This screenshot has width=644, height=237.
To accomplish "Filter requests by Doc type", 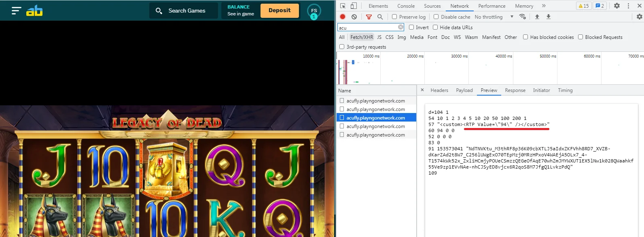I will pos(445,37).
